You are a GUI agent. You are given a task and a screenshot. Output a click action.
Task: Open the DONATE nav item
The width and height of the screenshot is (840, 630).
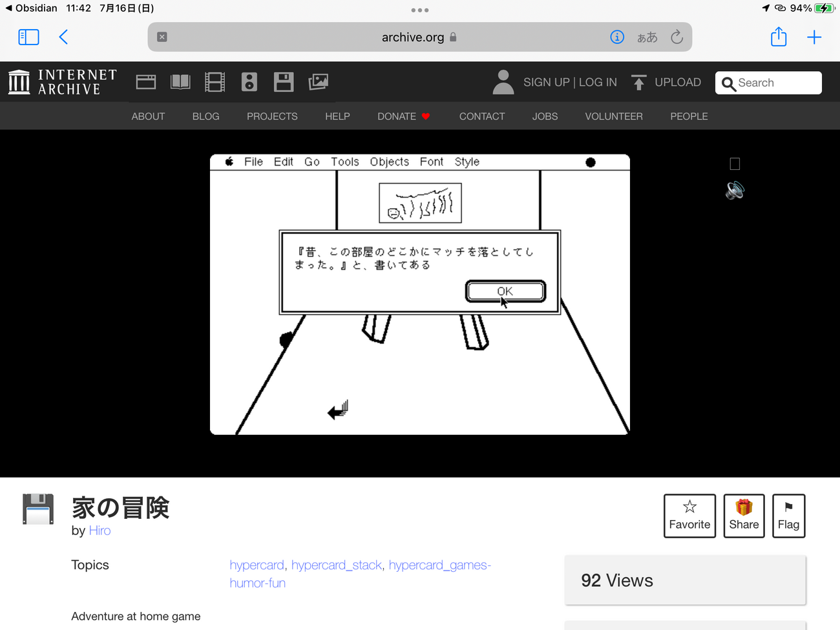[403, 116]
